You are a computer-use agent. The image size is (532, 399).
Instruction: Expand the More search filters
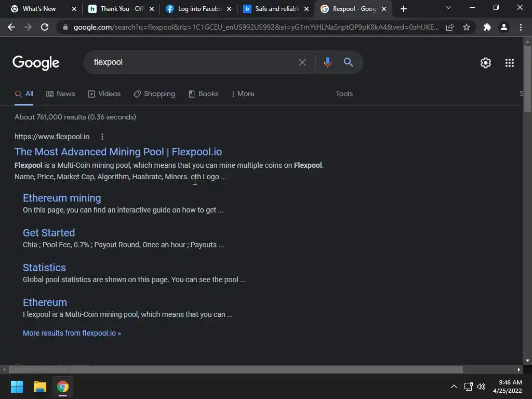[243, 94]
